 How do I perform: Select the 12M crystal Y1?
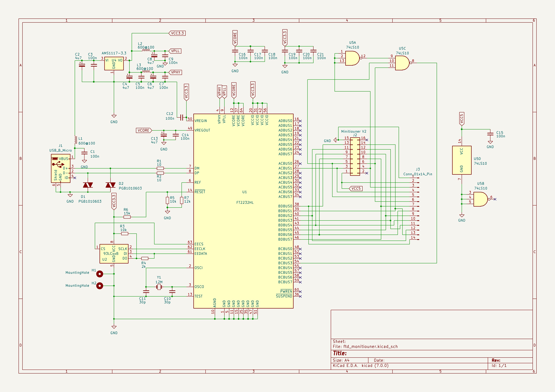point(159,287)
